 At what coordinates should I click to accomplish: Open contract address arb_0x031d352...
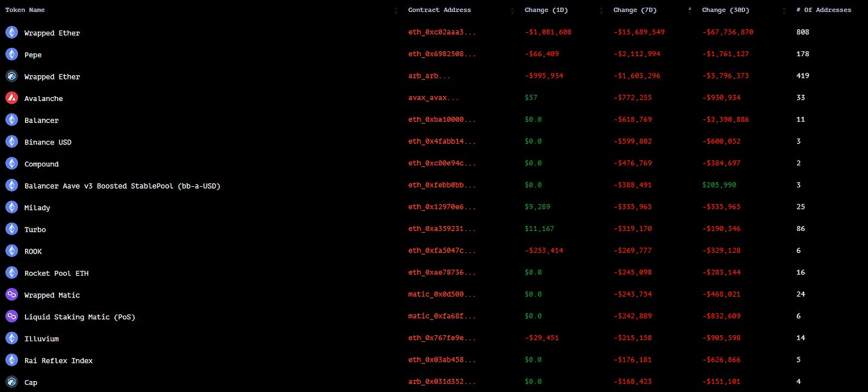coord(442,382)
